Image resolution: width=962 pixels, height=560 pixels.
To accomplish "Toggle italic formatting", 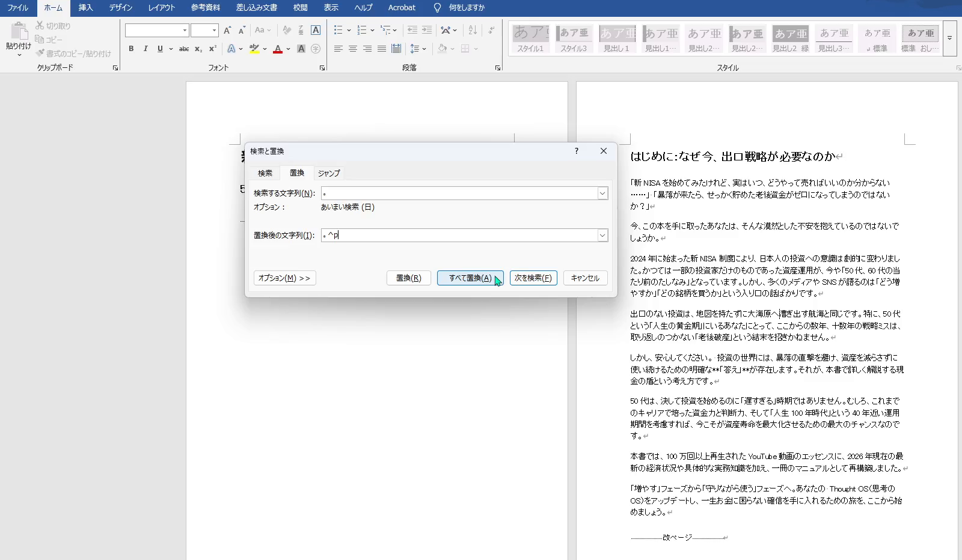I will 146,49.
